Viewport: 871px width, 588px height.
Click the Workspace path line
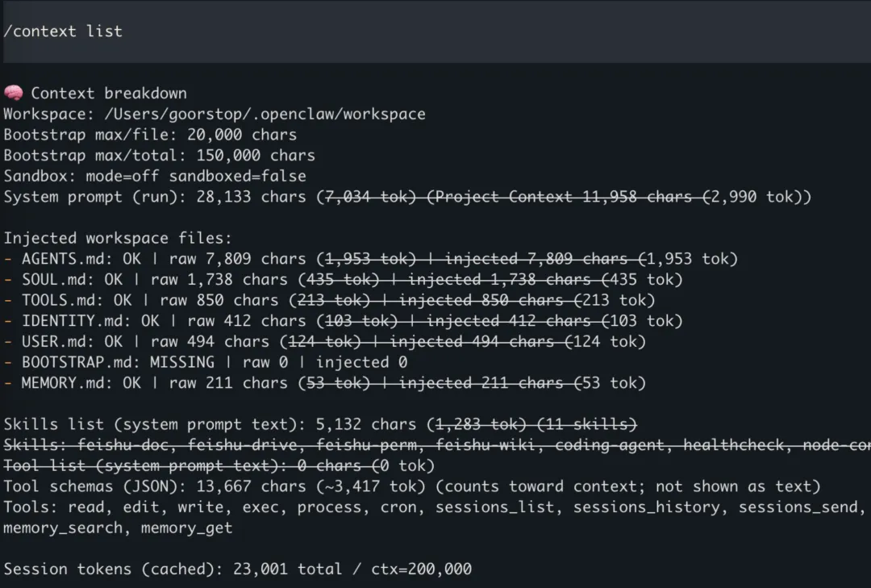pyautogui.click(x=215, y=114)
